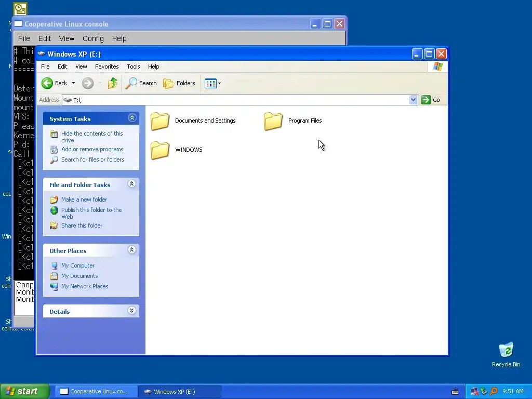Click the magnifier icon in system tray
532x399 pixels.
(494, 391)
